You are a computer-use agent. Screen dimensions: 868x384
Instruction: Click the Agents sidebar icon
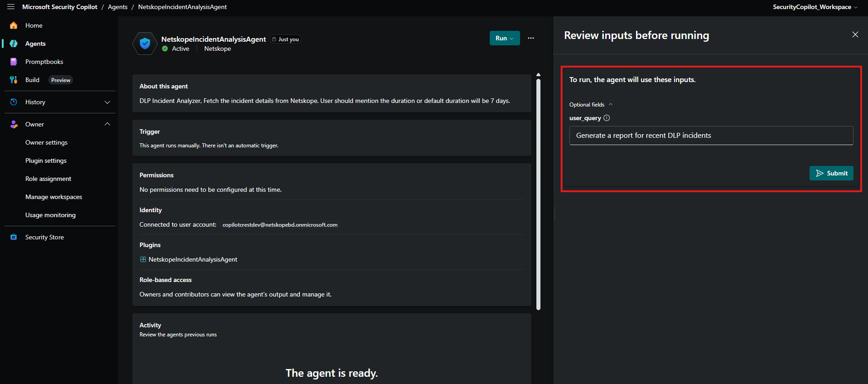coord(14,44)
